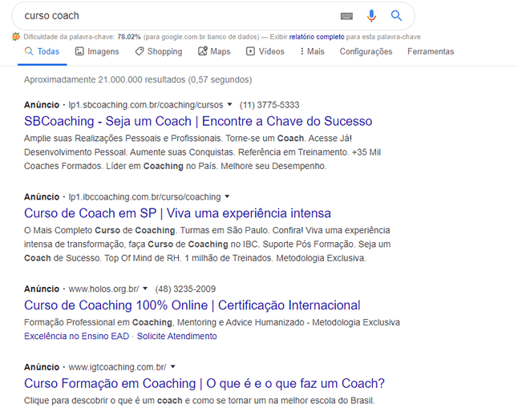Select the Todas tab
The width and height of the screenshot is (518, 420).
tap(42, 51)
